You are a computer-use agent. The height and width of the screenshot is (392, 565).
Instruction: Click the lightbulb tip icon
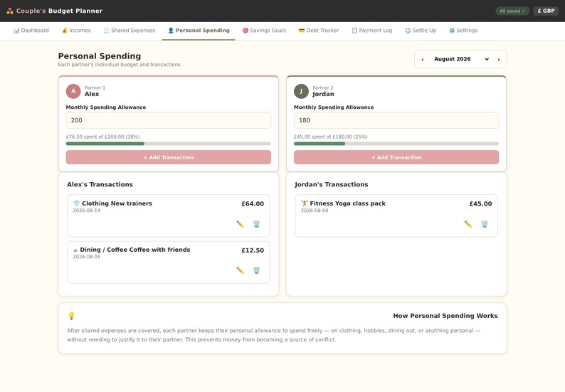(71, 316)
